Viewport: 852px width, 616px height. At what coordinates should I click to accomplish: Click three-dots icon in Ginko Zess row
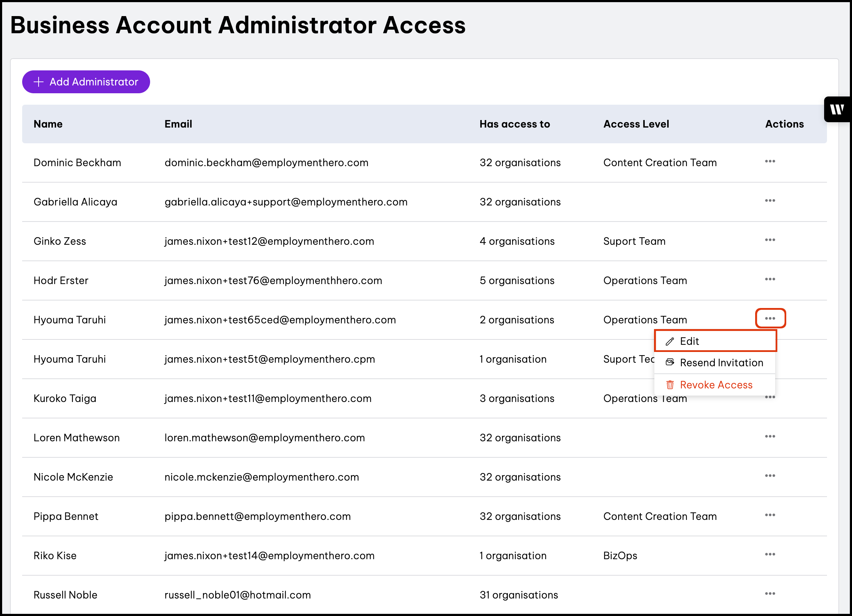[770, 240]
